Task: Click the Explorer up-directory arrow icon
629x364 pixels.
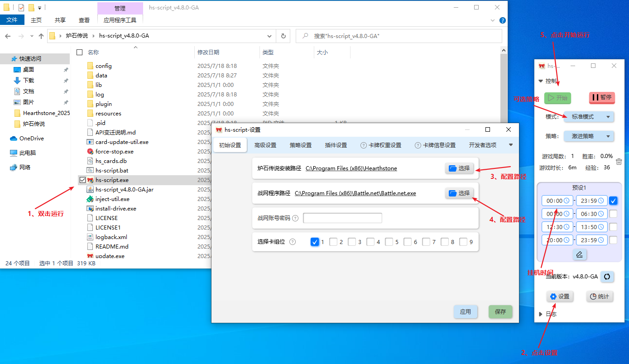Action: point(41,36)
